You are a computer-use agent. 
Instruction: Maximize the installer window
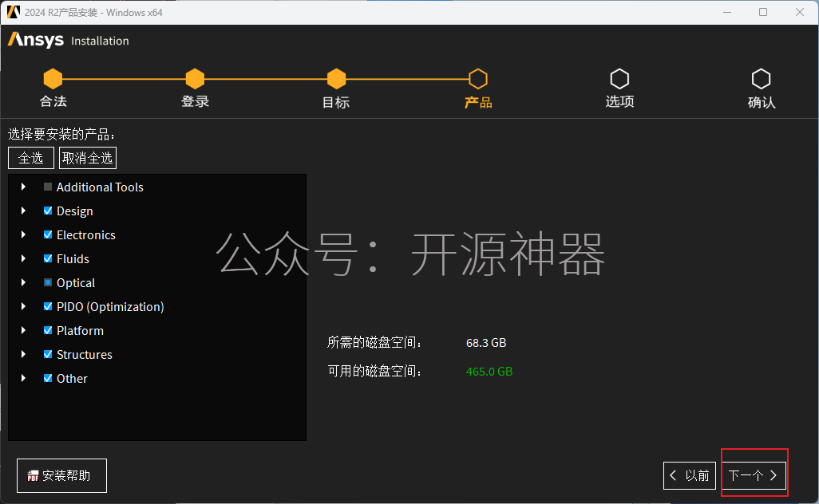click(763, 12)
